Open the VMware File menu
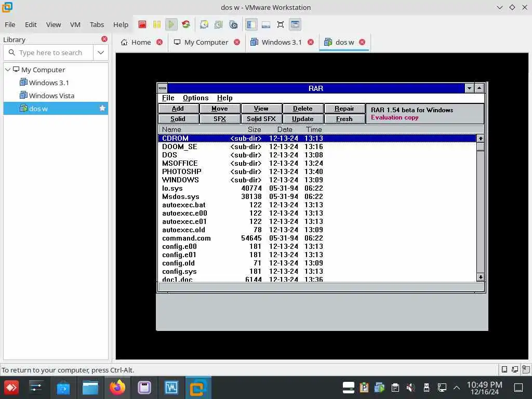Viewport: 532px width, 399px height. pyautogui.click(x=10, y=24)
